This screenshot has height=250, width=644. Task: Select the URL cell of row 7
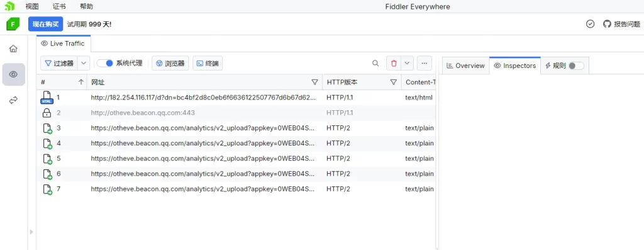[204, 189]
